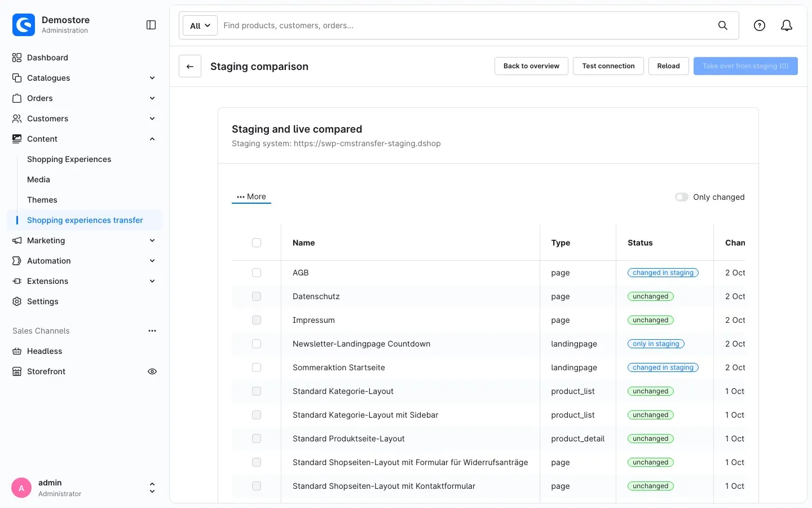The width and height of the screenshot is (812, 508).
Task: Open the help icon in header
Action: (760, 25)
